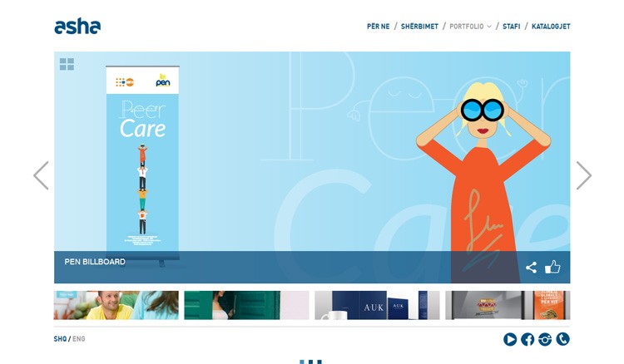Open the video play icon in footer

click(x=510, y=339)
